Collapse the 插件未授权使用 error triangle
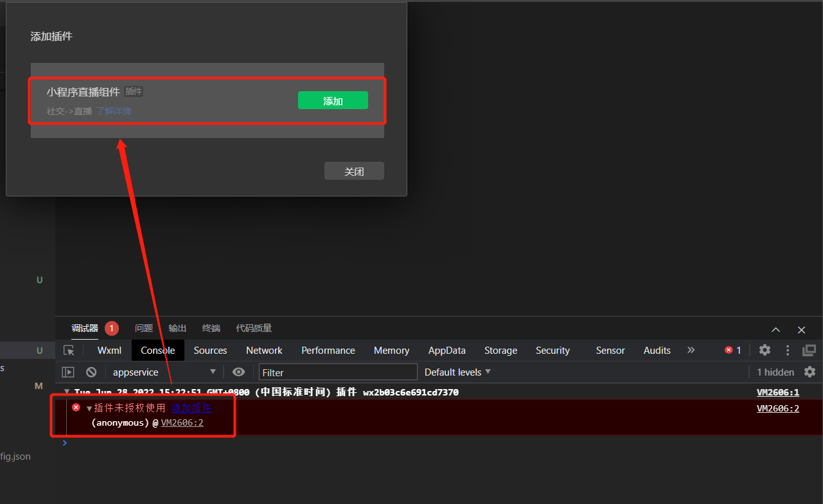The height and width of the screenshot is (504, 823). tap(89, 408)
